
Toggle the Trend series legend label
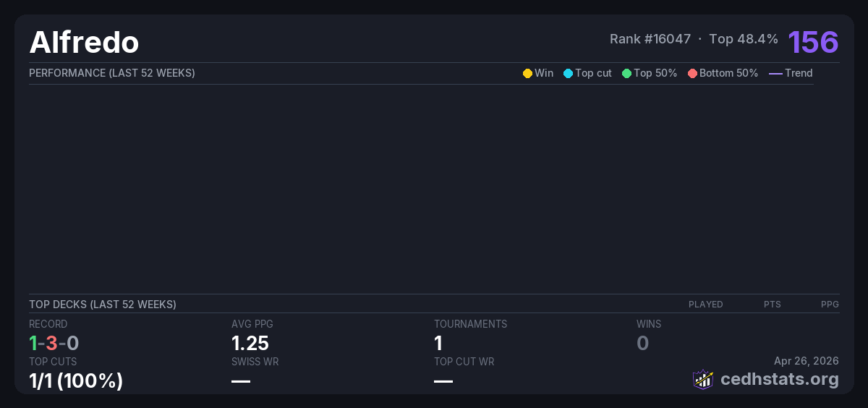[x=799, y=73]
